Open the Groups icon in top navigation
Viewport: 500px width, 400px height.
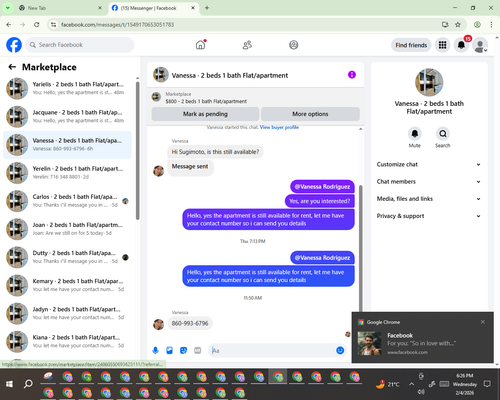(x=294, y=45)
